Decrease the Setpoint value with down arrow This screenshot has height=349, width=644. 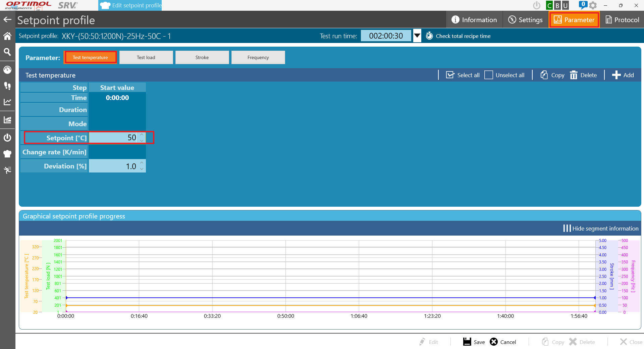pos(142,140)
